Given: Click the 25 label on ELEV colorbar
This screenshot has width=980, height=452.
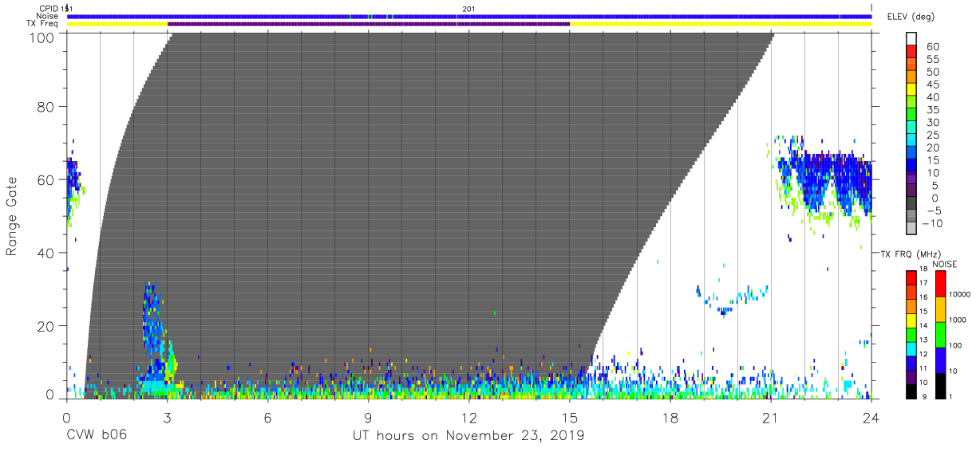Looking at the screenshot, I should coord(931,135).
